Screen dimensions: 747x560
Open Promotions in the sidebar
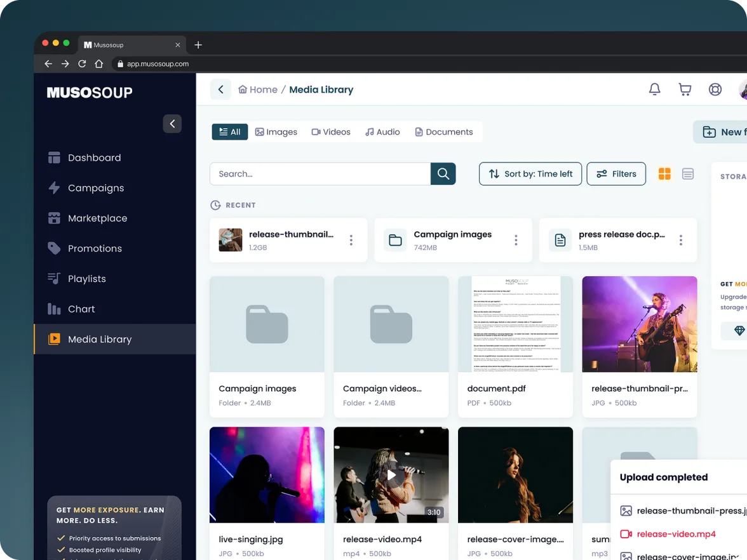(114, 249)
